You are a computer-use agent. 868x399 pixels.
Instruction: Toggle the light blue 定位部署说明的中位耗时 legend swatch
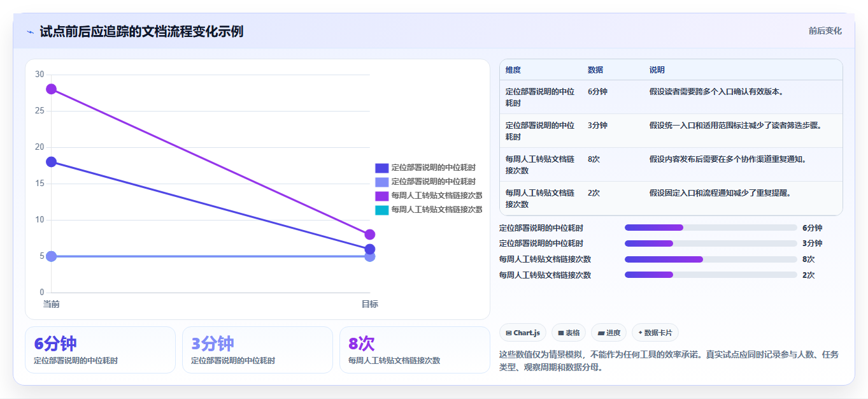pos(381,182)
